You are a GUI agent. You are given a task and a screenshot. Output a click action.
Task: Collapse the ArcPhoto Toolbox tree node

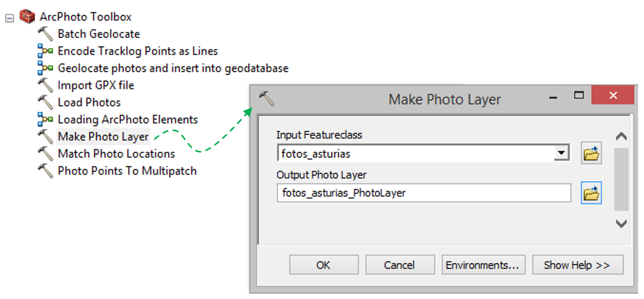9,18
